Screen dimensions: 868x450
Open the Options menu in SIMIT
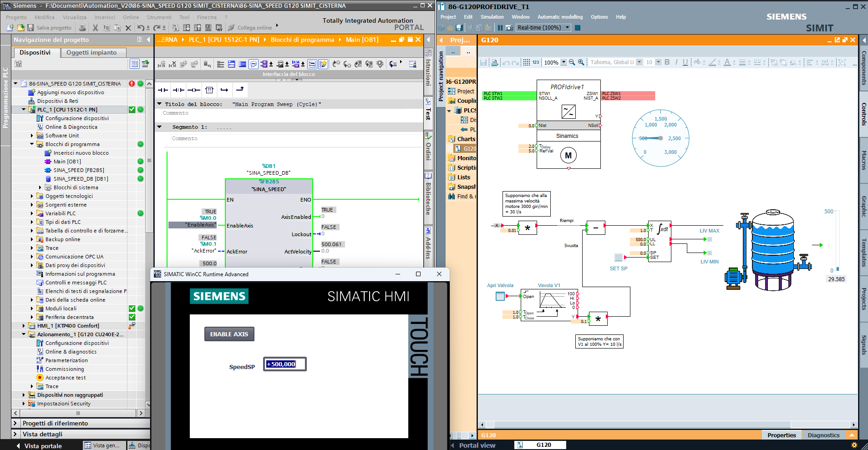(x=599, y=17)
